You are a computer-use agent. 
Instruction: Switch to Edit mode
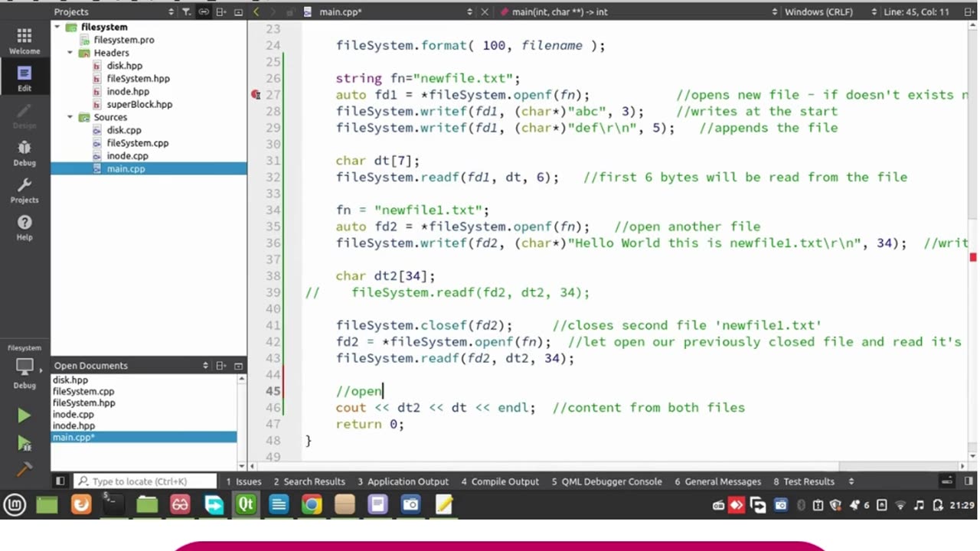point(24,78)
